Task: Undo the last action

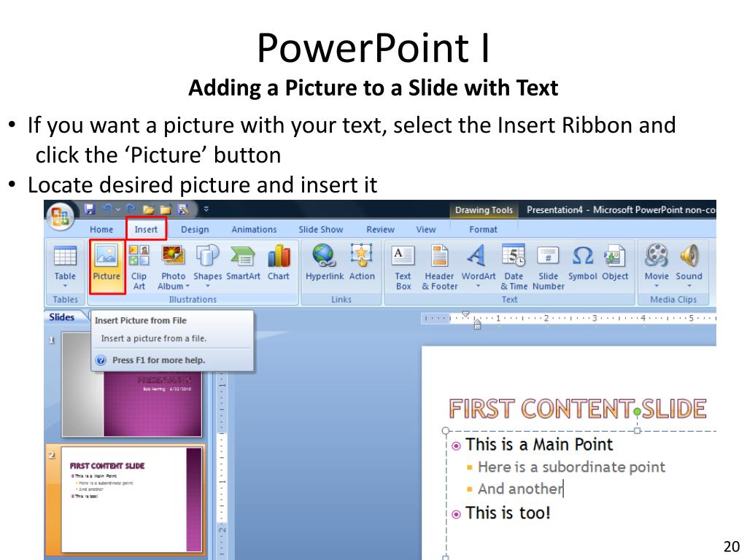Action: click(x=107, y=209)
